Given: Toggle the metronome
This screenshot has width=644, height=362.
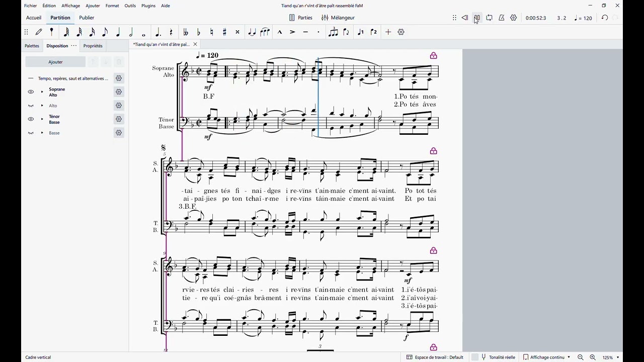Looking at the screenshot, I should coord(502,18).
